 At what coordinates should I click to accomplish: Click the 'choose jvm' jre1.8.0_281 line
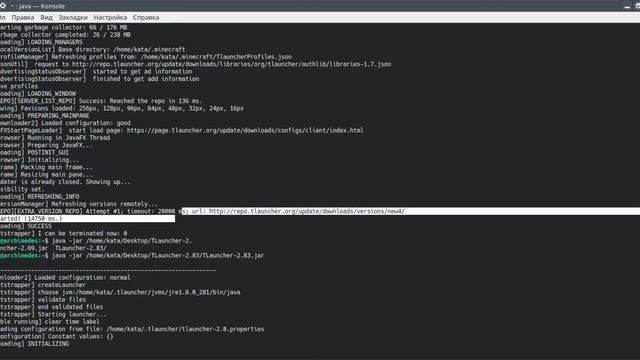(120, 292)
